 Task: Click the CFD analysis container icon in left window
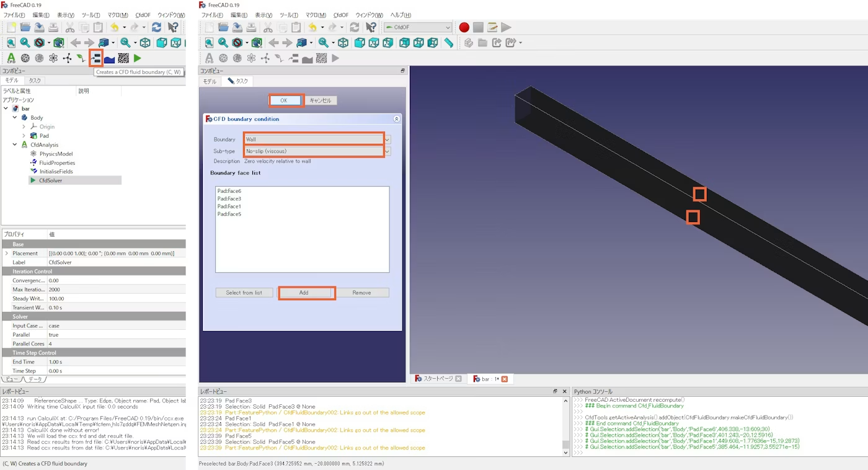(x=11, y=58)
